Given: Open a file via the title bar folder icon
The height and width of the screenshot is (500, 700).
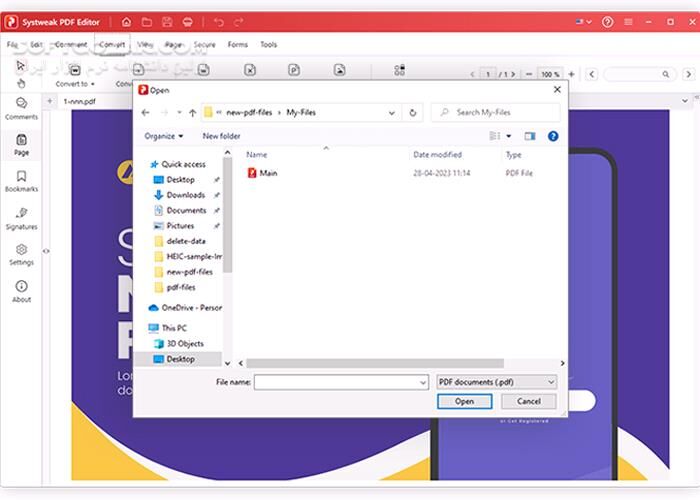Looking at the screenshot, I should tap(147, 22).
